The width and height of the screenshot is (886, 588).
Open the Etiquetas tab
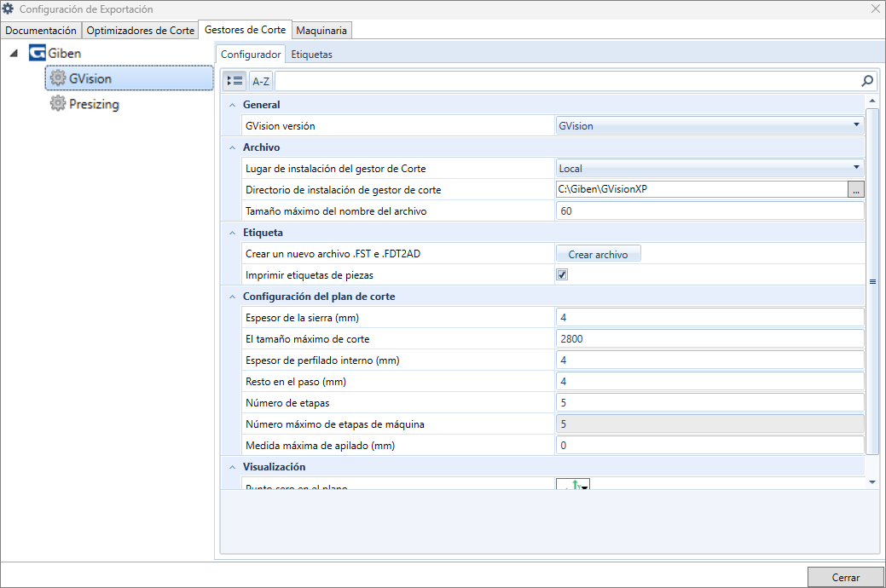click(311, 55)
